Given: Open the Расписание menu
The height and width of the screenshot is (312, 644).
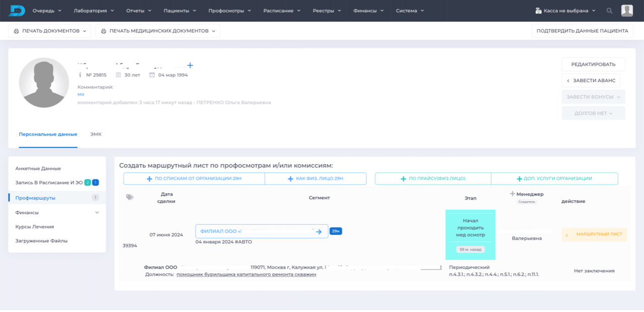Looking at the screenshot, I should (282, 11).
